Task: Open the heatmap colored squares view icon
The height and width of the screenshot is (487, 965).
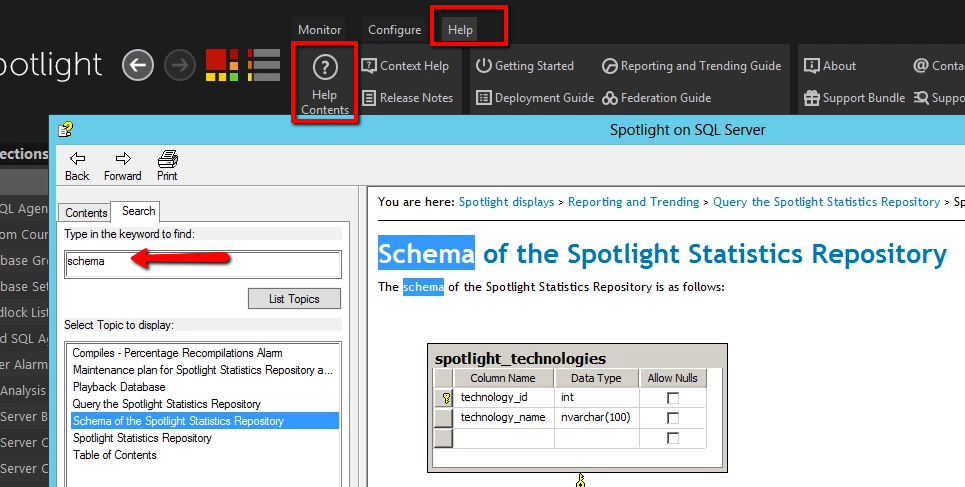Action: 222,65
